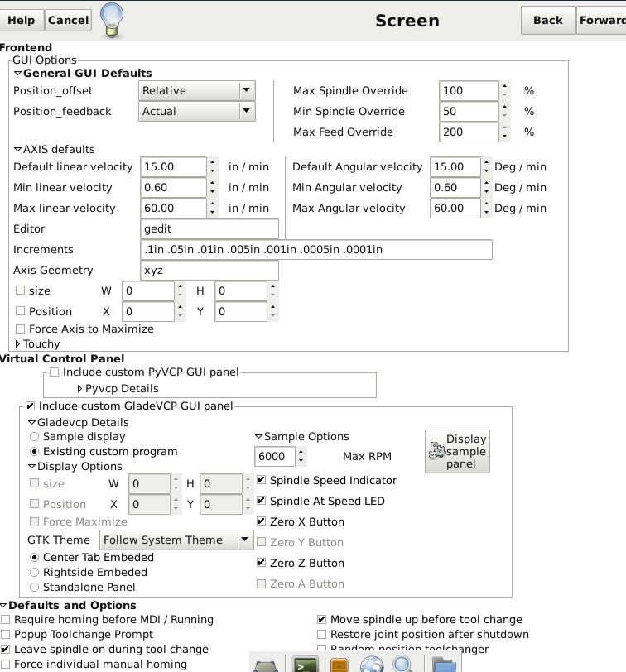Uncheck Zero X Button
626x672 pixels.
tap(261, 521)
